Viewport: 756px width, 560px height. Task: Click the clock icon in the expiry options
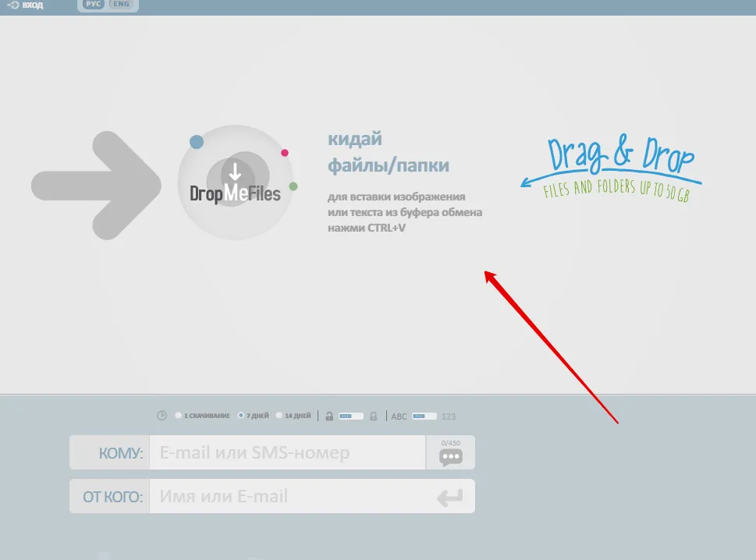click(x=162, y=416)
